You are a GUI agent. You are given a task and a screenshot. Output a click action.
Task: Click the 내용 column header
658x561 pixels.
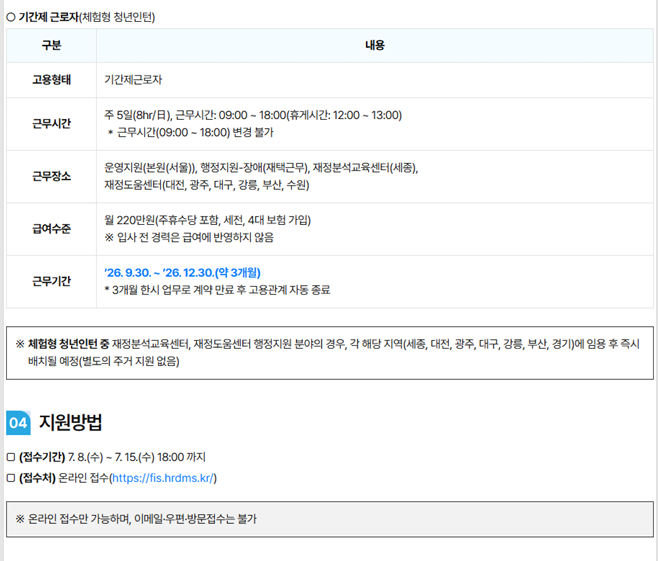pos(375,45)
